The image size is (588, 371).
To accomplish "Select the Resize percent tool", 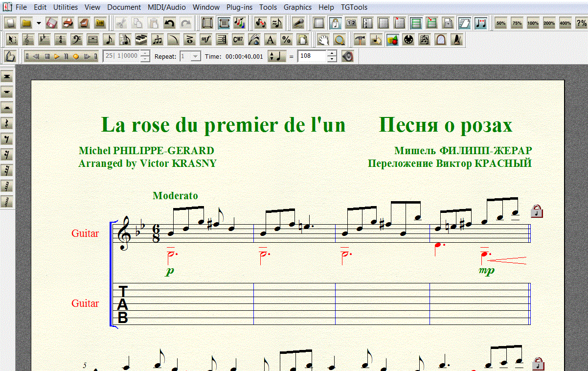I will [x=287, y=40].
